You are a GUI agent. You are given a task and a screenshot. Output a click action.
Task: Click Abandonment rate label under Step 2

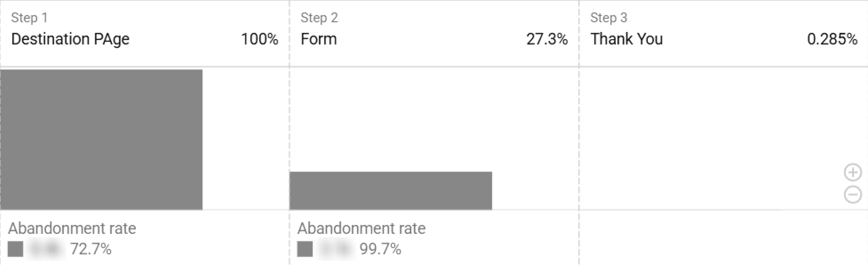(361, 228)
